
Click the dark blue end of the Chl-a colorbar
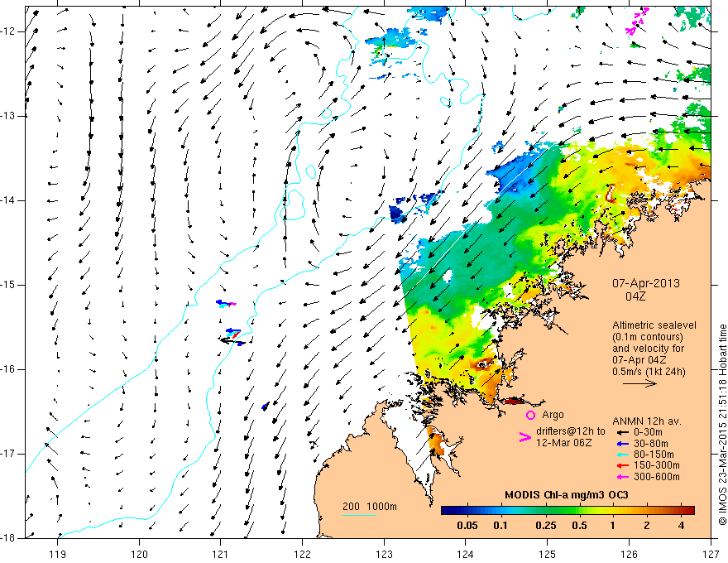tap(448, 511)
